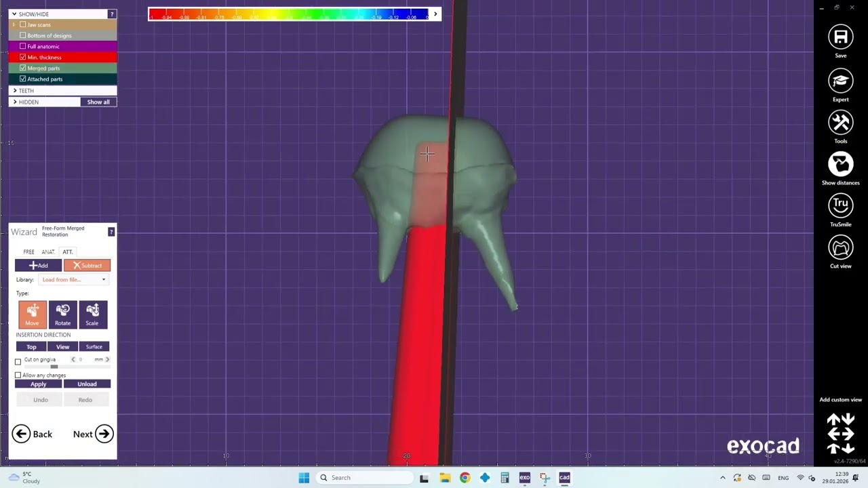Select the Move type tool
Screen dimensions: 868x488
click(33, 314)
